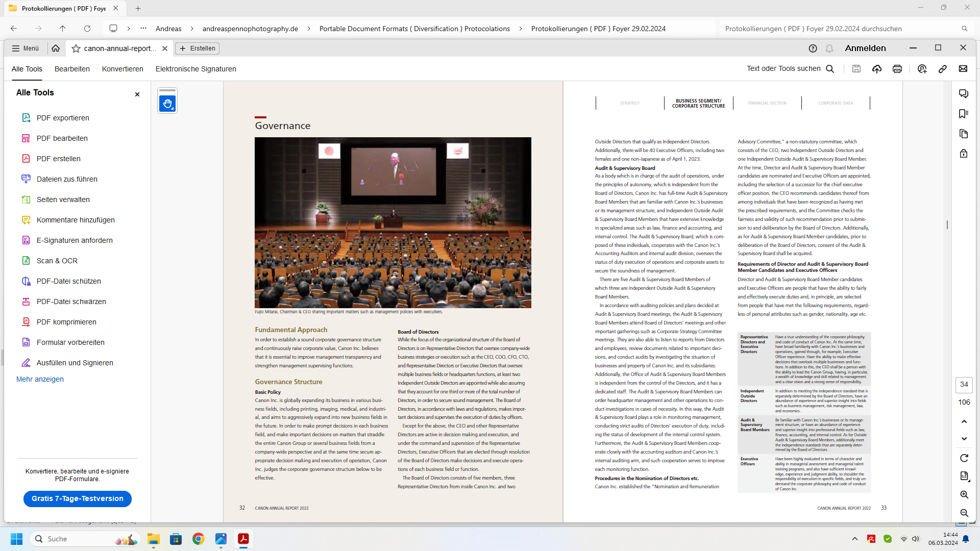Go to previous page arrow
Image resolution: width=980 pixels, height=551 pixels.
tap(964, 421)
